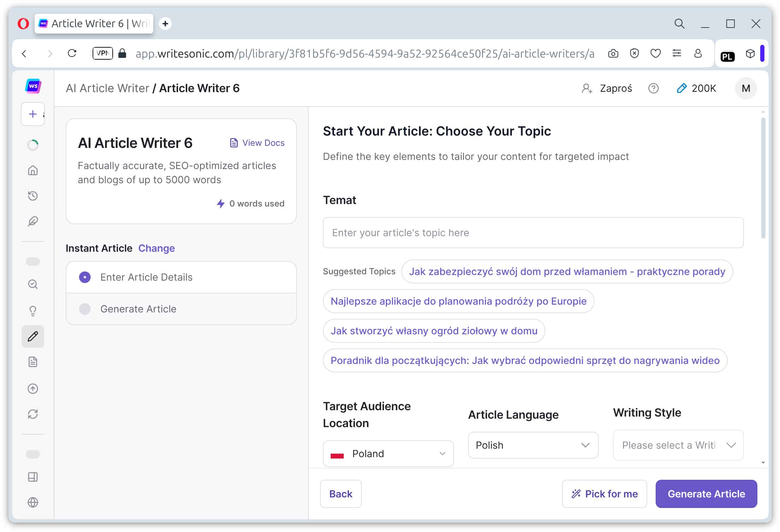
Task: Choose suggested topic Poradnik dla początkujących
Action: 525,360
